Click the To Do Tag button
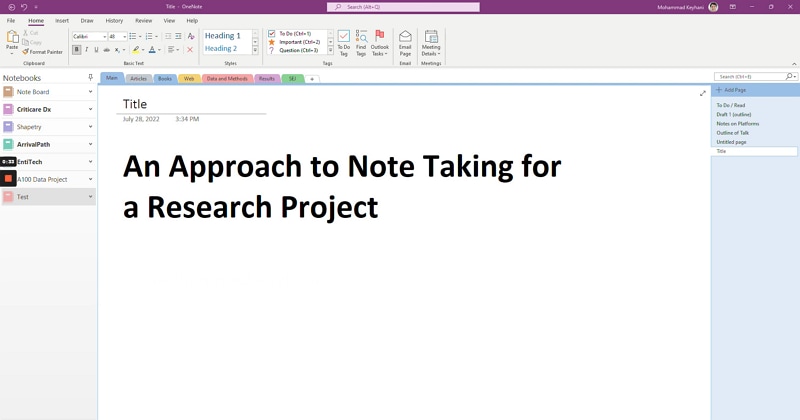Image resolution: width=800 pixels, height=420 pixels. (x=344, y=43)
